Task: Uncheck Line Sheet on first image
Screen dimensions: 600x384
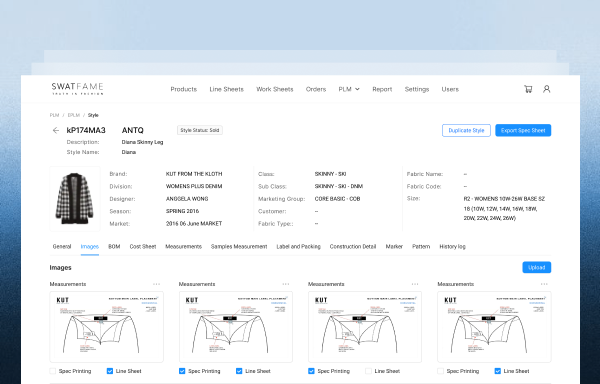Action: [110, 371]
